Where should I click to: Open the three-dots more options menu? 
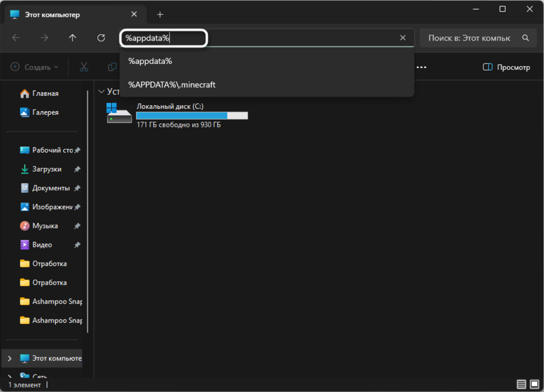click(422, 67)
